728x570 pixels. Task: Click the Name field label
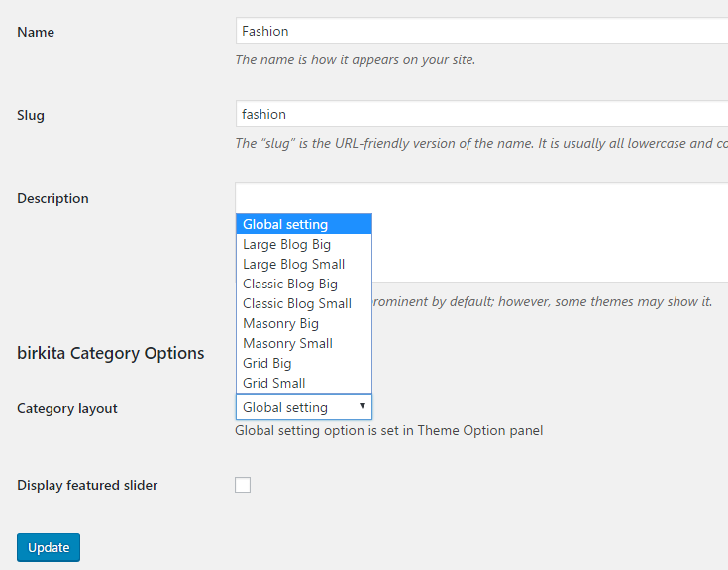tap(36, 32)
